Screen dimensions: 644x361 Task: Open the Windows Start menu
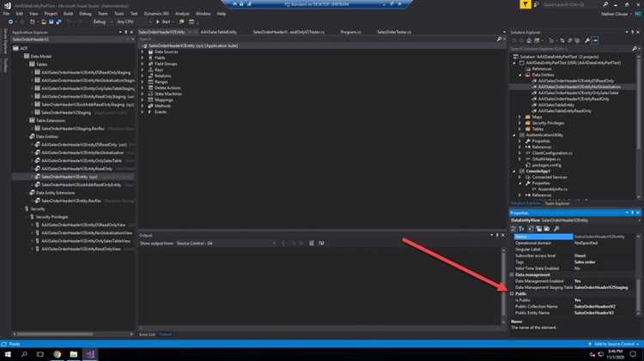(x=8, y=354)
